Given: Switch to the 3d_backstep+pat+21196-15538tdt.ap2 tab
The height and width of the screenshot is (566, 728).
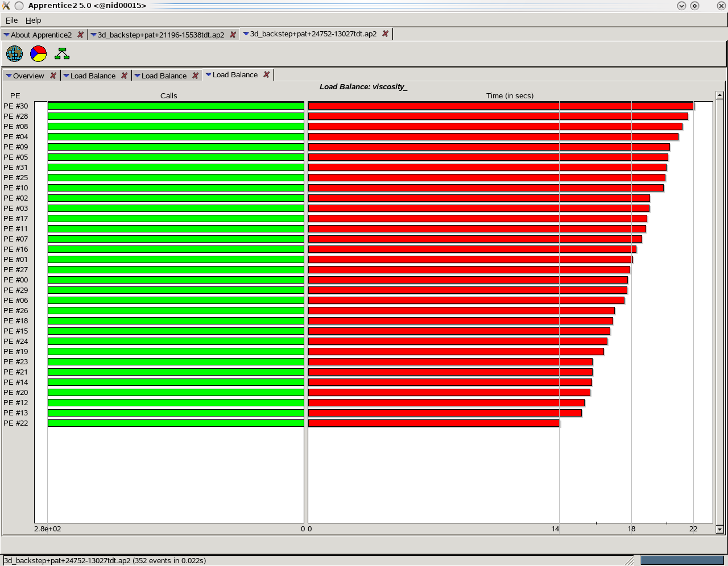Looking at the screenshot, I should [x=161, y=35].
